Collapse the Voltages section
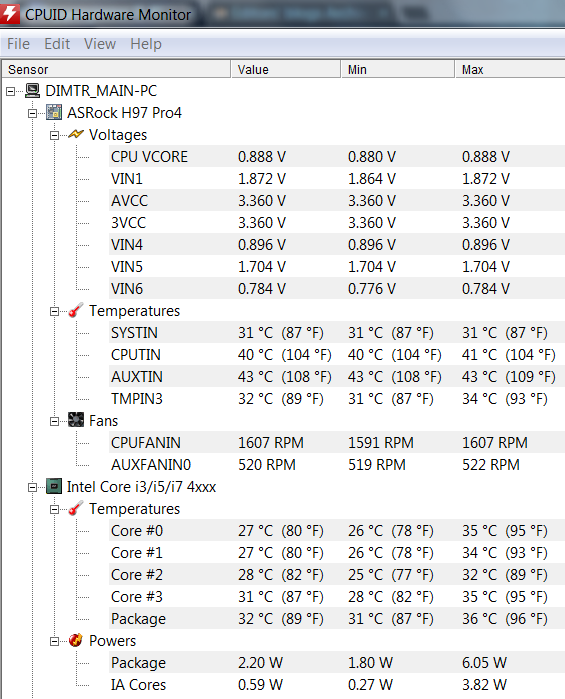565x699 pixels. (54, 135)
